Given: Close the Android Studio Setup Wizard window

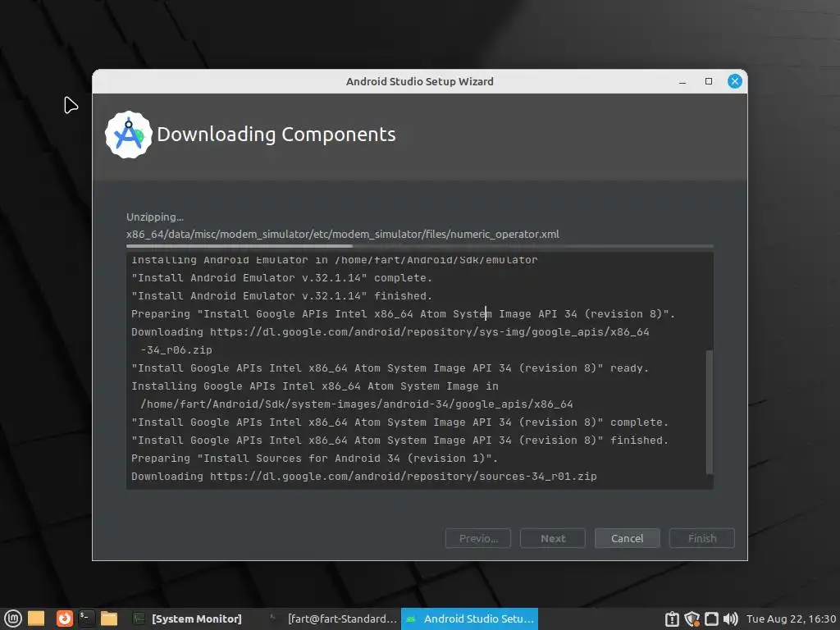Looking at the screenshot, I should point(734,81).
